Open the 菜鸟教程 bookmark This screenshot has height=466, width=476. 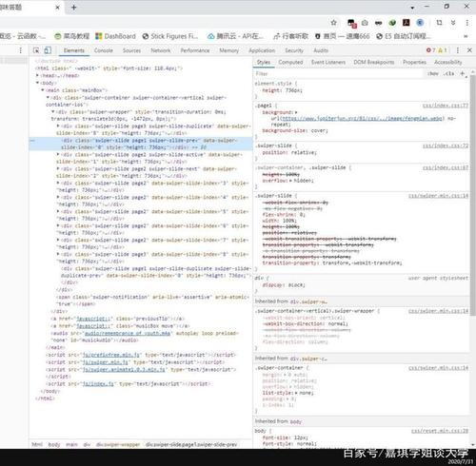coord(72,36)
